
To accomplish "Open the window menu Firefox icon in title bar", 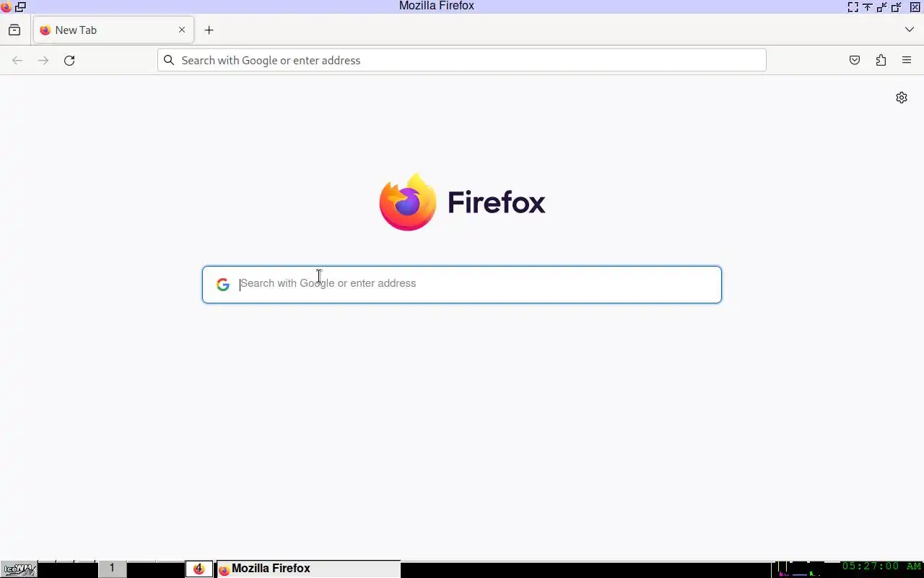I will 6,7.
